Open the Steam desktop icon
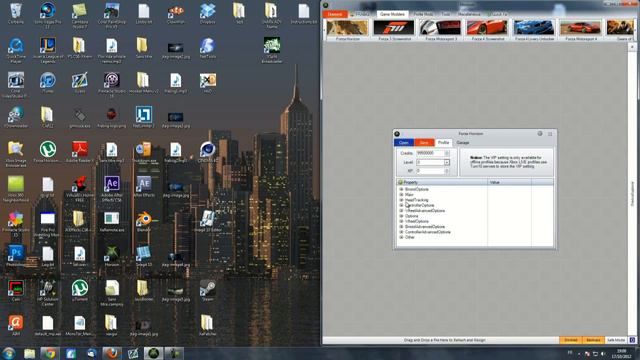Image resolution: width=640 pixels, height=360 pixels. tap(208, 291)
